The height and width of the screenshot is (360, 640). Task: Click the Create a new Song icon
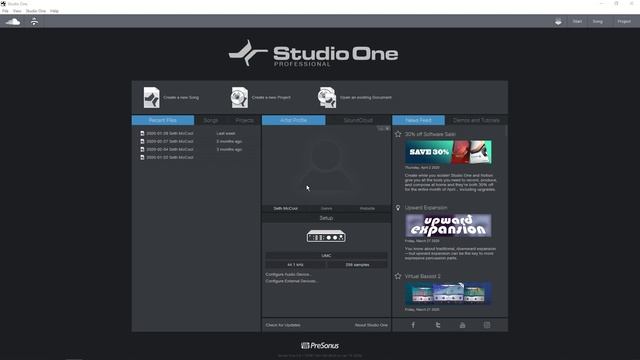point(151,97)
